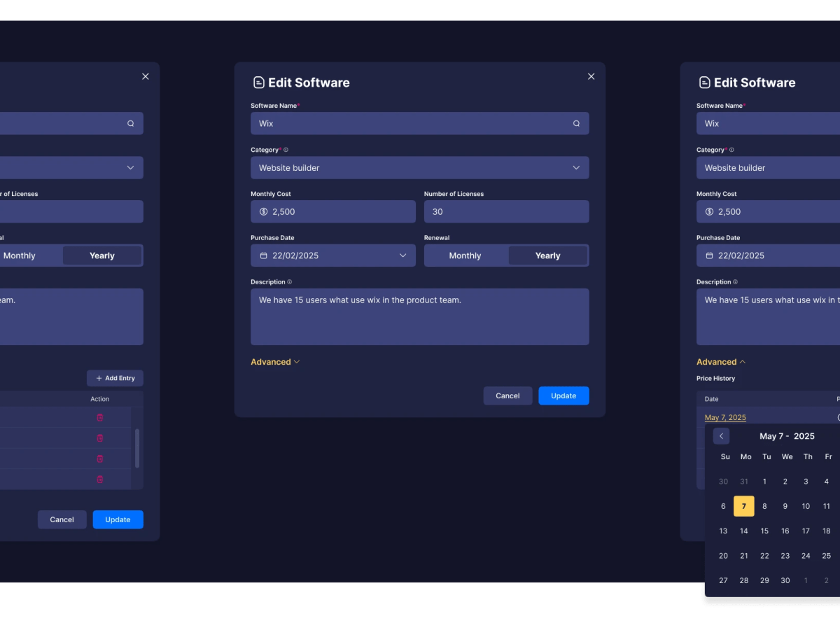Click center Monthly Cost field with 2,500
This screenshot has height=630, width=840.
[333, 211]
